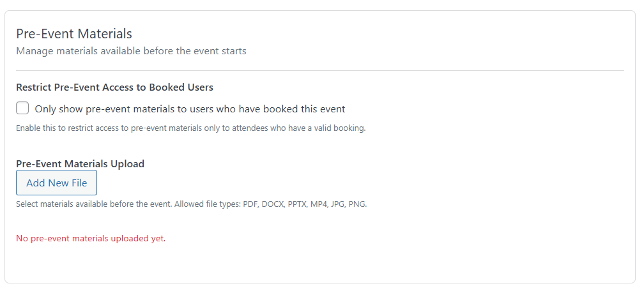Click the 'JPG' file type in the hint
Screen dimensions: 644x286
coord(339,205)
